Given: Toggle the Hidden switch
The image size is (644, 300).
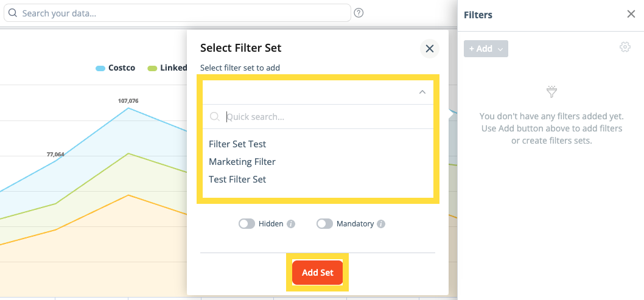Looking at the screenshot, I should [247, 224].
